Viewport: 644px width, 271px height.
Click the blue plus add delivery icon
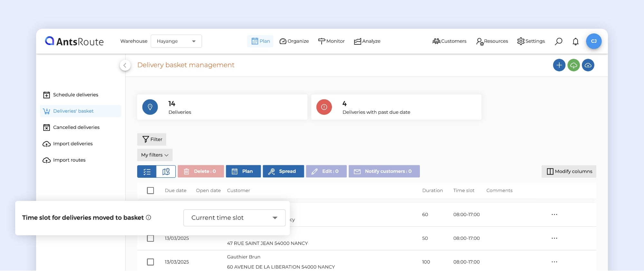[559, 65]
